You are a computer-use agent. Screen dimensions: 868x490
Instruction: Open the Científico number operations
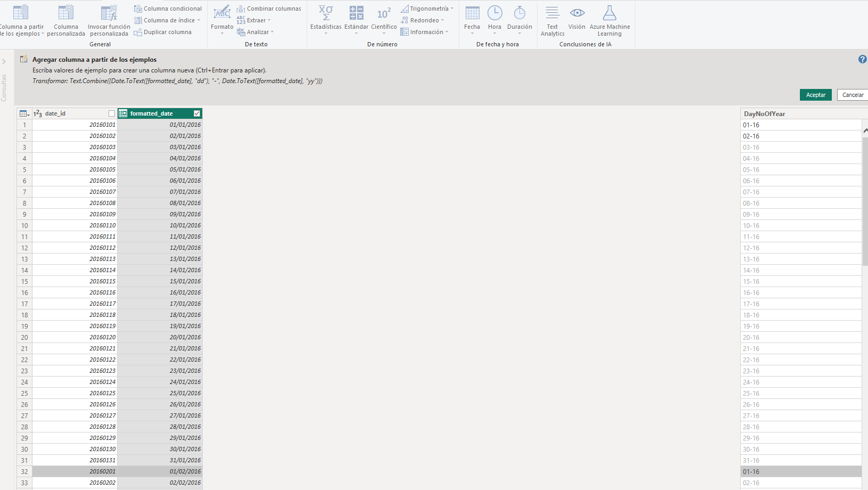click(384, 20)
